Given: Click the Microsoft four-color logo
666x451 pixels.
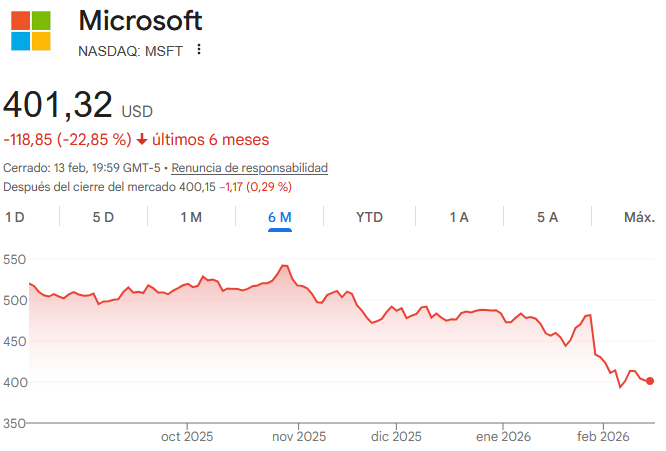Looking at the screenshot, I should [31, 31].
